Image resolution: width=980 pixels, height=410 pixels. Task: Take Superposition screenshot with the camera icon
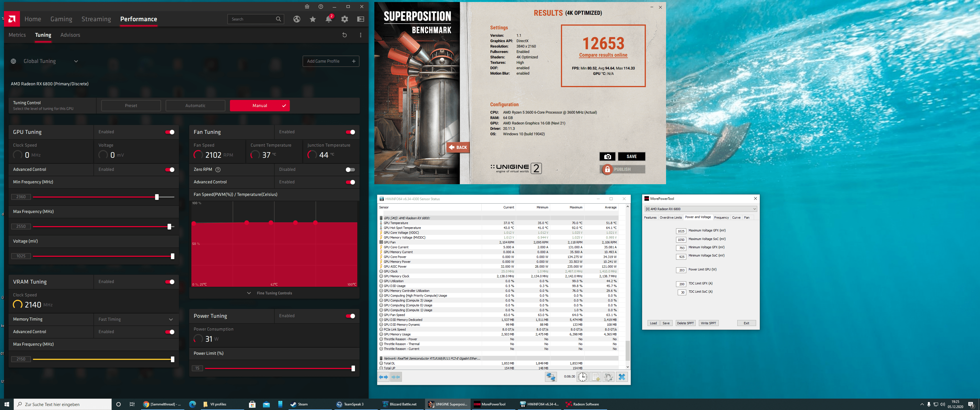coord(607,156)
